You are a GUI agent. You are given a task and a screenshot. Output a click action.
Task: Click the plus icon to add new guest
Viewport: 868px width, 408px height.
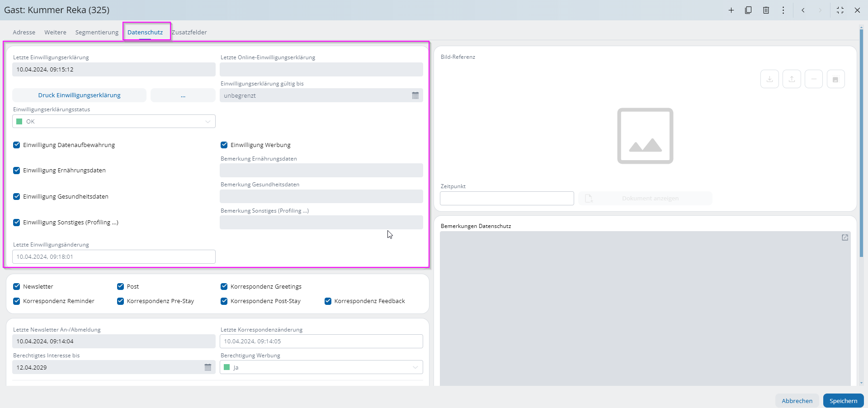click(731, 10)
